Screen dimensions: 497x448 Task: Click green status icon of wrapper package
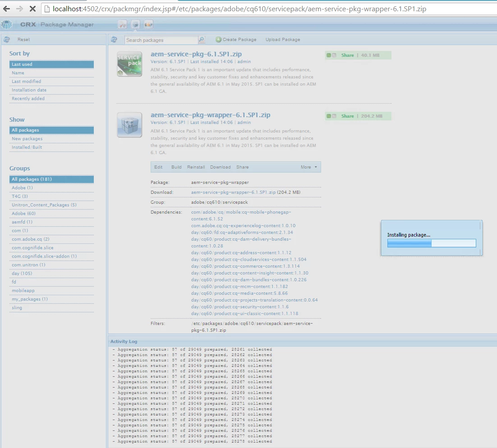pyautogui.click(x=329, y=116)
